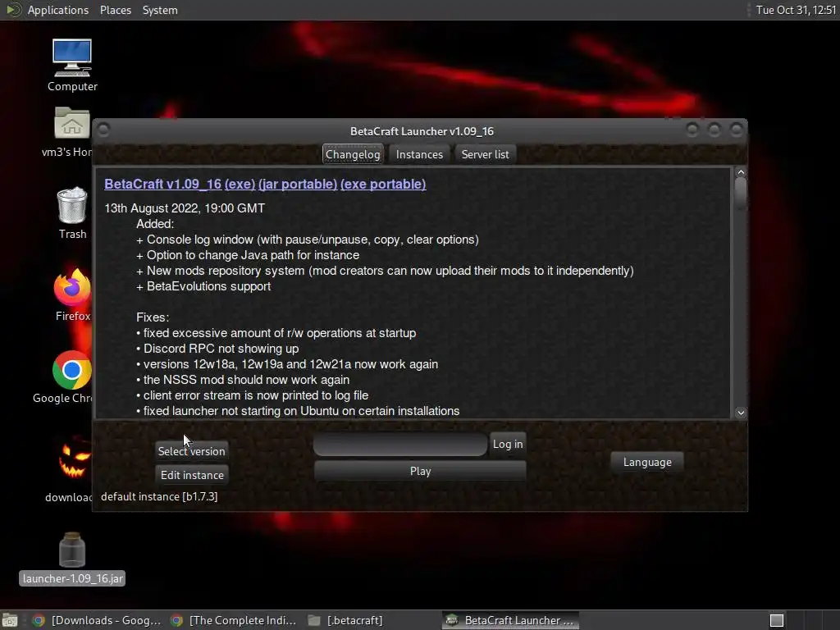Switch to .betacraft folder taskbar window
Image resolution: width=840 pixels, height=630 pixels.
(x=346, y=620)
